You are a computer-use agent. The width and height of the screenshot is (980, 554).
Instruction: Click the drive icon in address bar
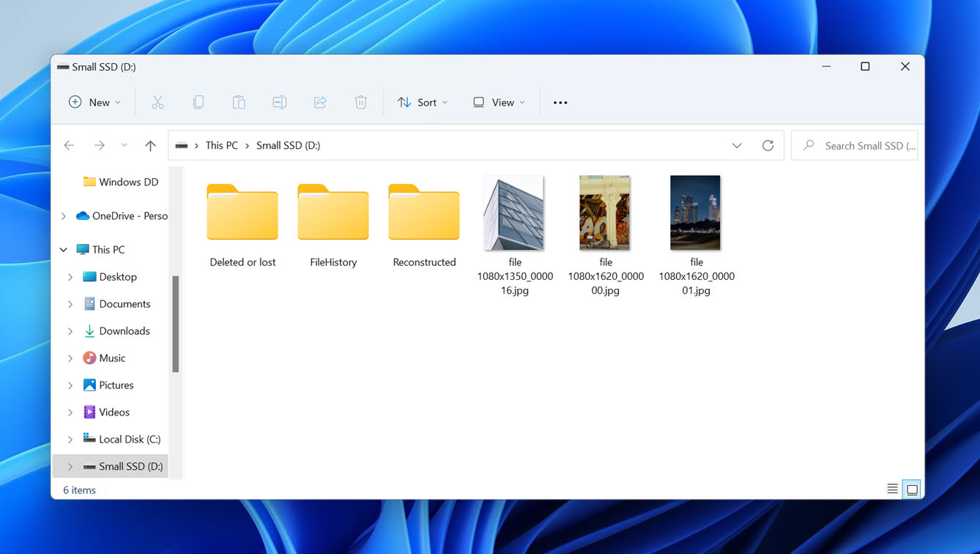[x=182, y=146]
